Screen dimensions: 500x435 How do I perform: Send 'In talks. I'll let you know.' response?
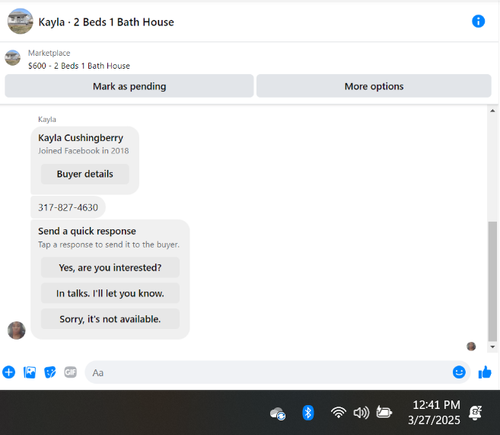[x=110, y=293]
